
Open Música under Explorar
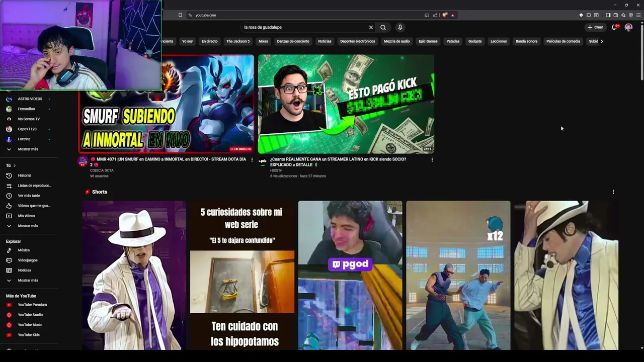pos(29,250)
